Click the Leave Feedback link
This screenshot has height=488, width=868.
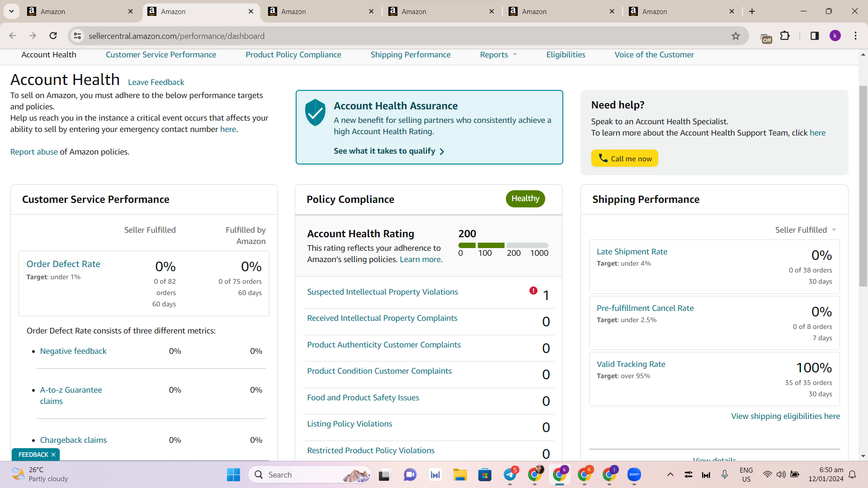click(x=156, y=82)
